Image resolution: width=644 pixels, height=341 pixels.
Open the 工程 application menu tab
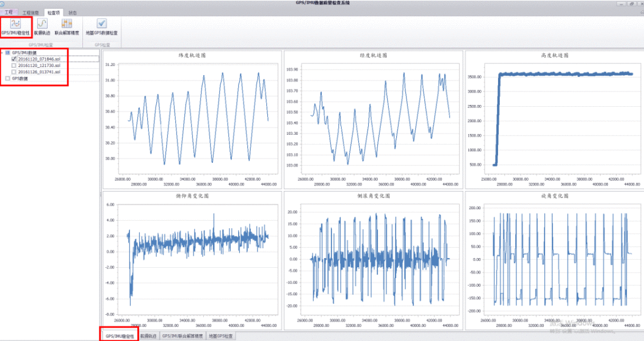(9, 12)
